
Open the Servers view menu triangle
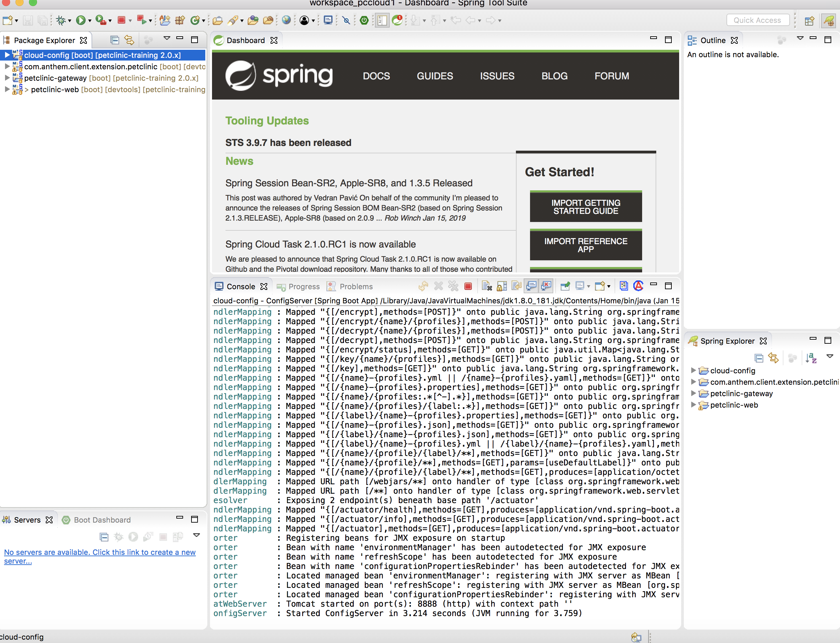pos(197,535)
